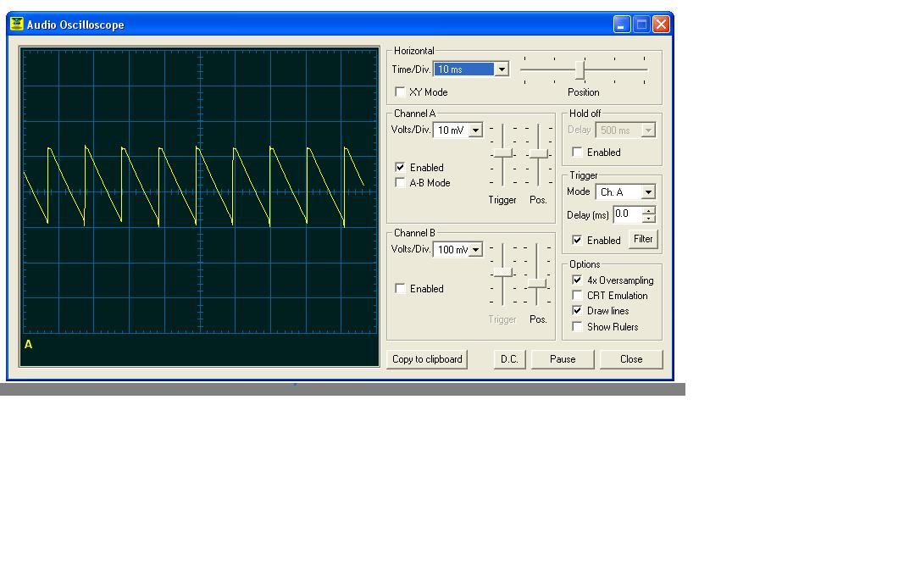
Task: Increase trigger delay with the up spinner arrow
Action: [x=649, y=210]
